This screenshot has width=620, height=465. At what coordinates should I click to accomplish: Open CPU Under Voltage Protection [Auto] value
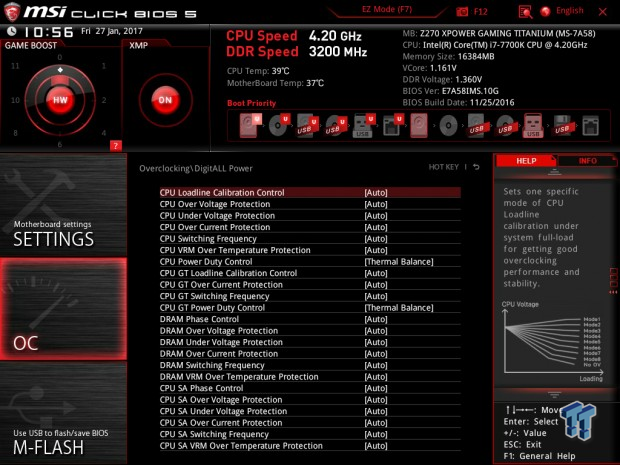[376, 215]
